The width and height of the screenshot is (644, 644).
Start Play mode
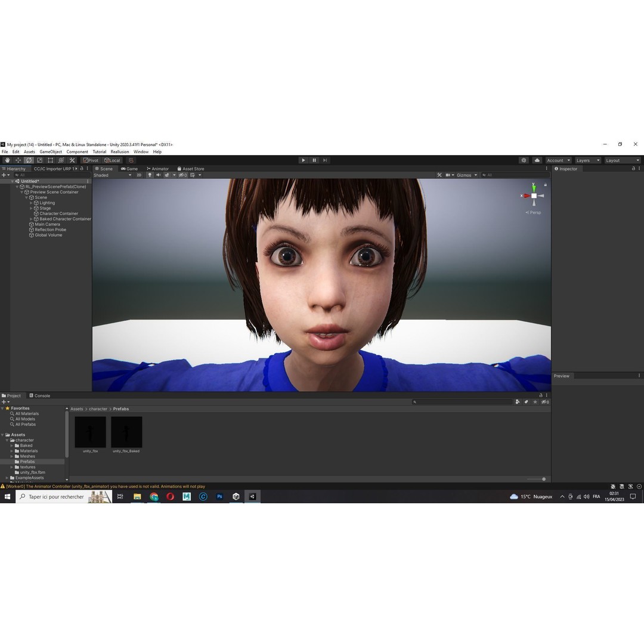303,160
